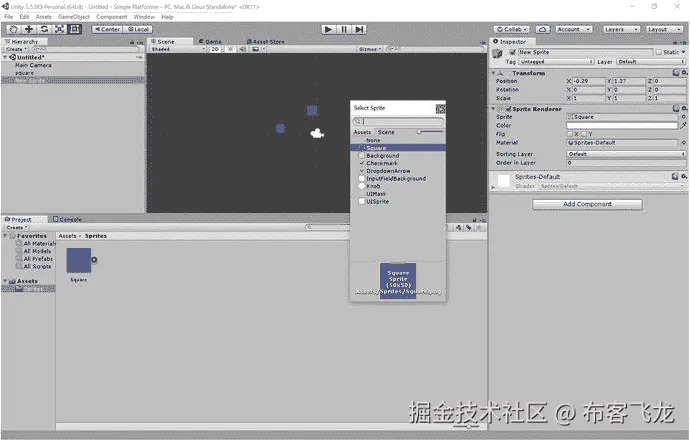
Task: Switch to Scene tab in Select Sprite
Action: (x=386, y=132)
